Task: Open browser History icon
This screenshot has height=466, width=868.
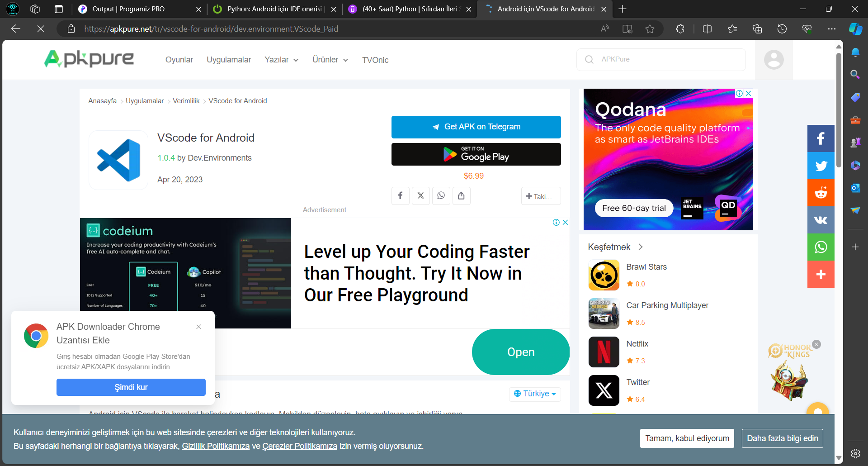Action: (x=782, y=29)
